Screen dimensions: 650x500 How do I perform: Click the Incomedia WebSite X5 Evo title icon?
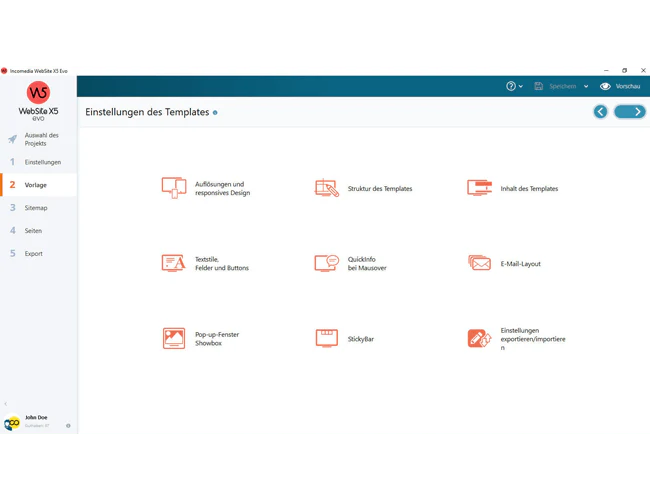[4, 71]
